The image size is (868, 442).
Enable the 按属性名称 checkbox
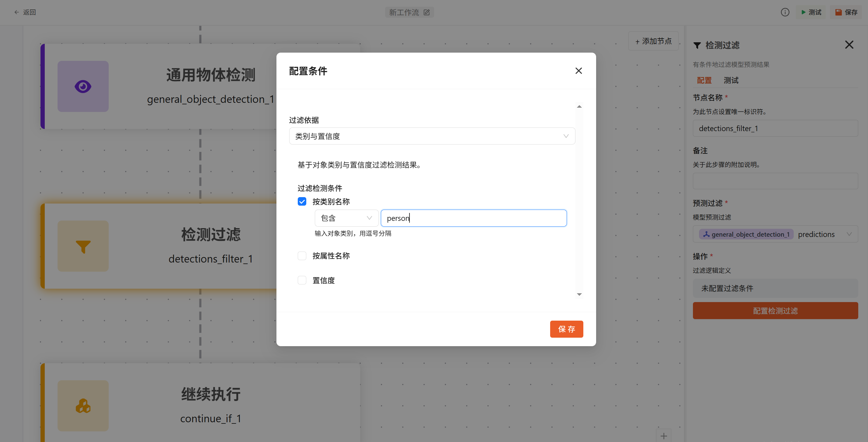[x=302, y=256]
